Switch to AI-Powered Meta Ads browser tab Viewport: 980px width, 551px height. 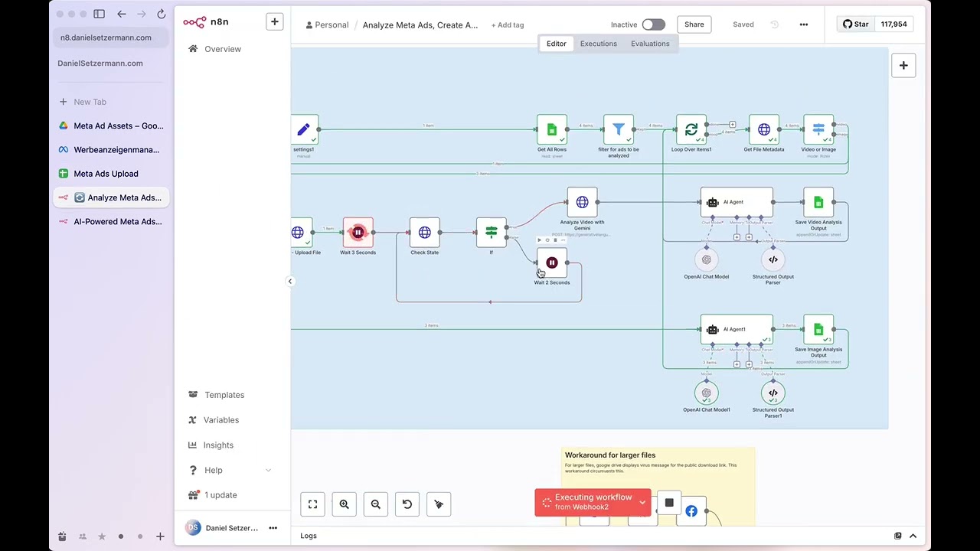coord(112,222)
